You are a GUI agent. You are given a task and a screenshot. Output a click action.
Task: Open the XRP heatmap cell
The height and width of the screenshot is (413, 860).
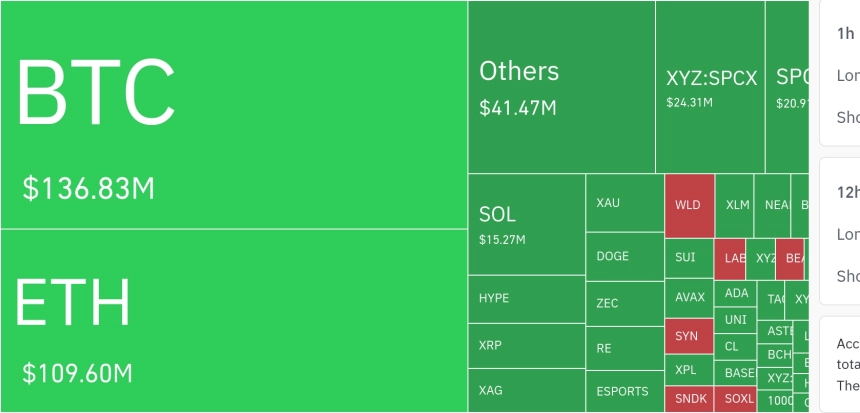click(527, 346)
